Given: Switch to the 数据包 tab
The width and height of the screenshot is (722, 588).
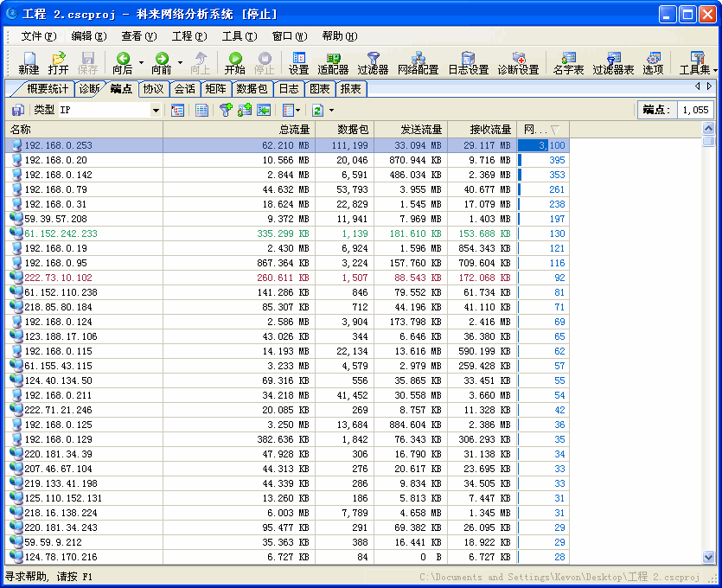Looking at the screenshot, I should [252, 89].
